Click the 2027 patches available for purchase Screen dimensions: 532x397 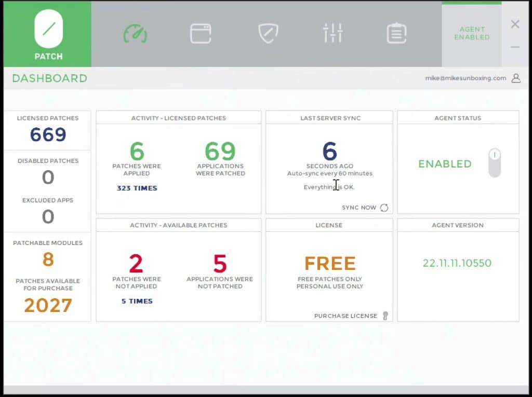coord(48,306)
